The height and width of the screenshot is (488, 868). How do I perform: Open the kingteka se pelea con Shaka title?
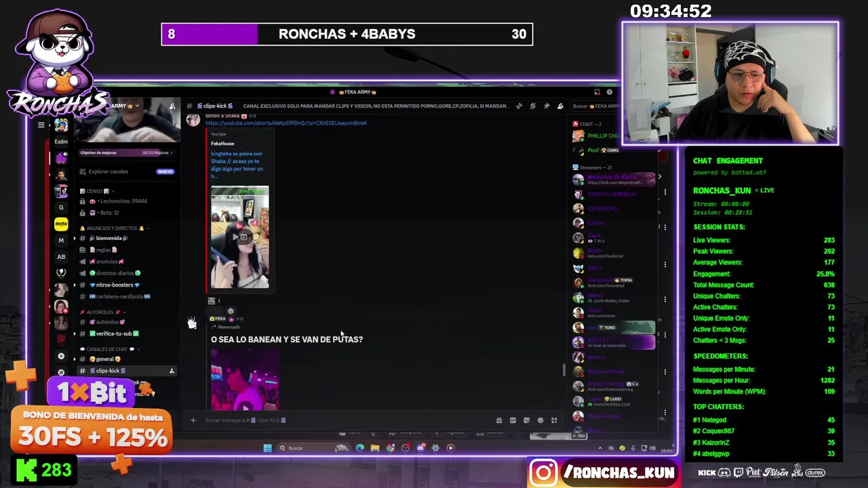click(x=237, y=165)
